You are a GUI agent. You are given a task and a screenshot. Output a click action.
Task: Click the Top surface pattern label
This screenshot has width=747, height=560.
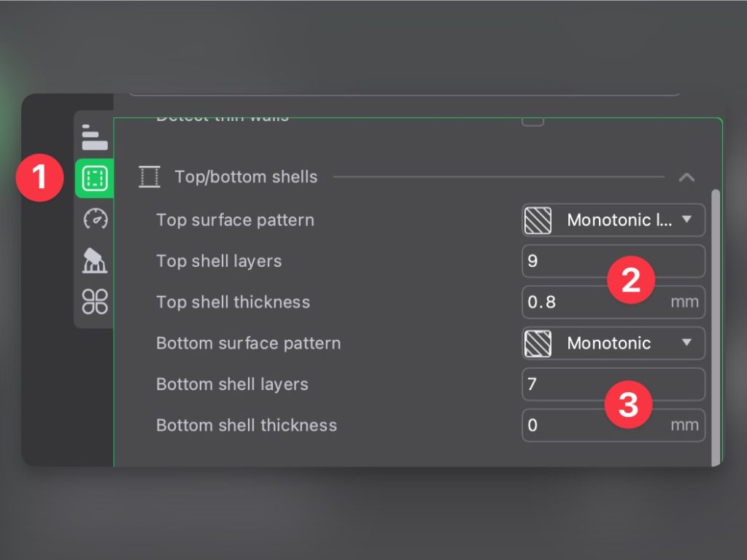pyautogui.click(x=235, y=220)
